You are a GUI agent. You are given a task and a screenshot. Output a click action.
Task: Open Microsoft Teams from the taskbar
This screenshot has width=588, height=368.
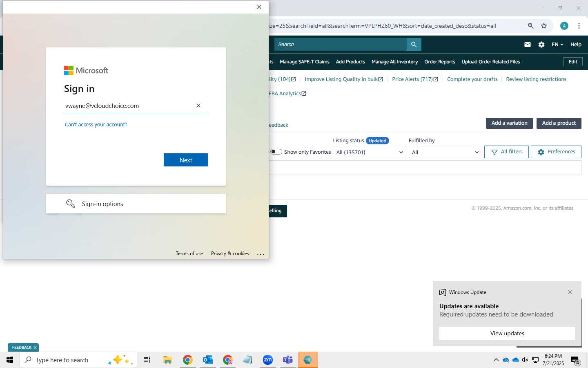click(288, 360)
